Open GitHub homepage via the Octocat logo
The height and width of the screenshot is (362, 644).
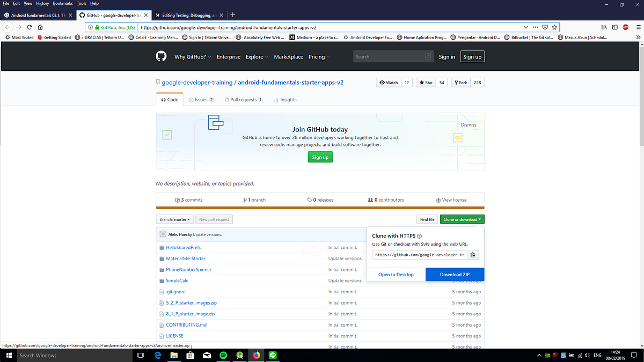click(160, 56)
